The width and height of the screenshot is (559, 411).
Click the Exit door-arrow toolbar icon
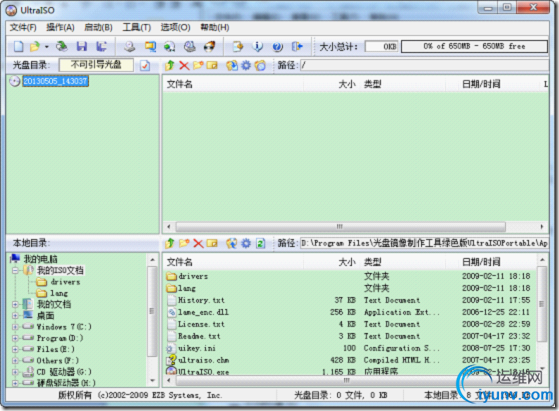[x=297, y=46]
